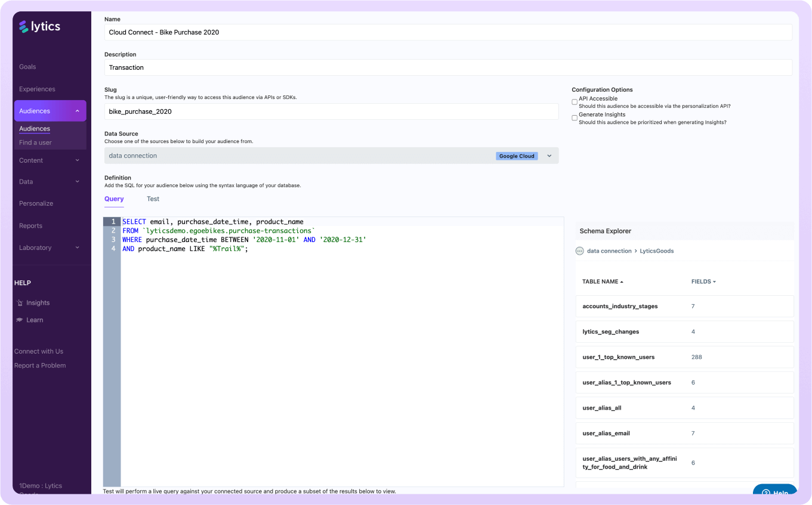Image resolution: width=812 pixels, height=505 pixels.
Task: Click the Report a Problem link
Action: click(40, 365)
